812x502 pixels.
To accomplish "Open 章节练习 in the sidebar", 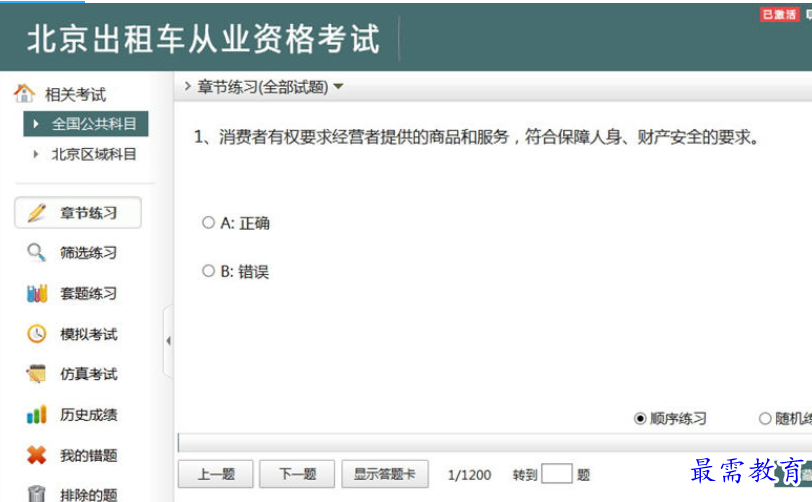I will [x=78, y=212].
